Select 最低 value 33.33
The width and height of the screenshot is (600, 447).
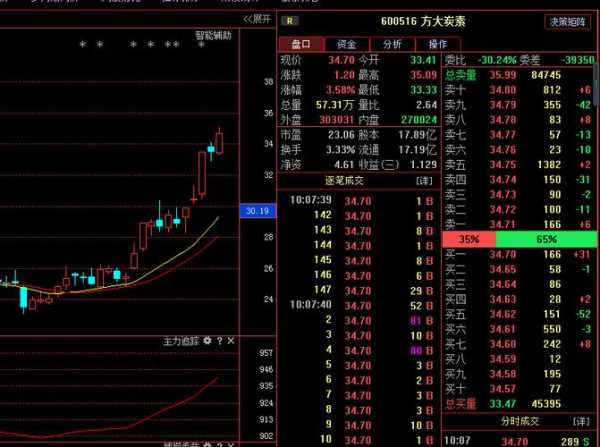pos(423,90)
